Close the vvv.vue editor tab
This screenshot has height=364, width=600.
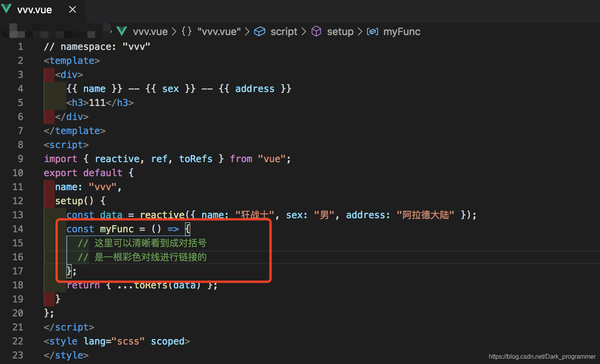click(73, 9)
